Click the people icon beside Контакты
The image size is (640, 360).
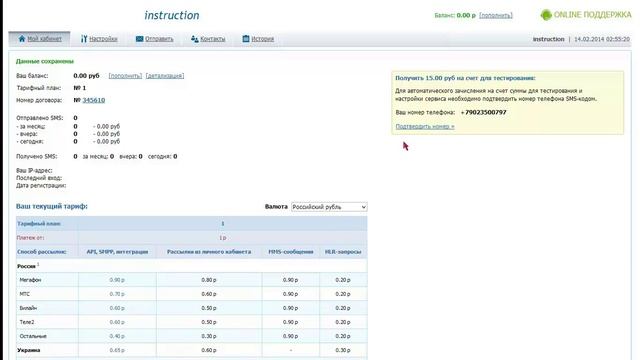click(195, 39)
